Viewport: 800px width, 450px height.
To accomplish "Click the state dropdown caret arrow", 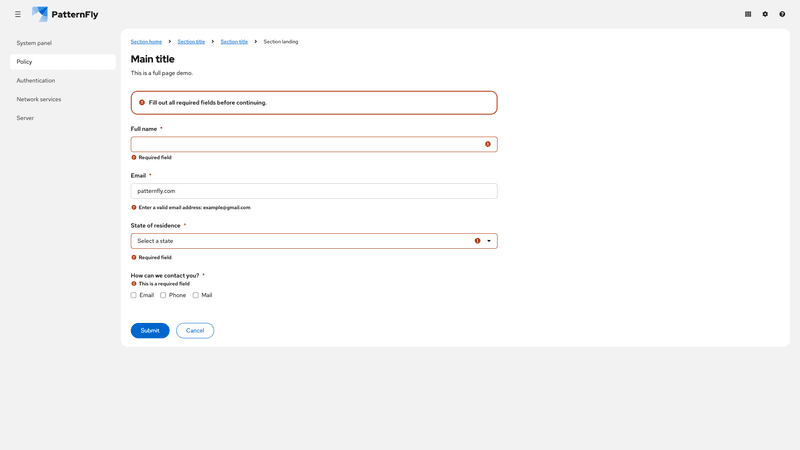I will point(489,241).
